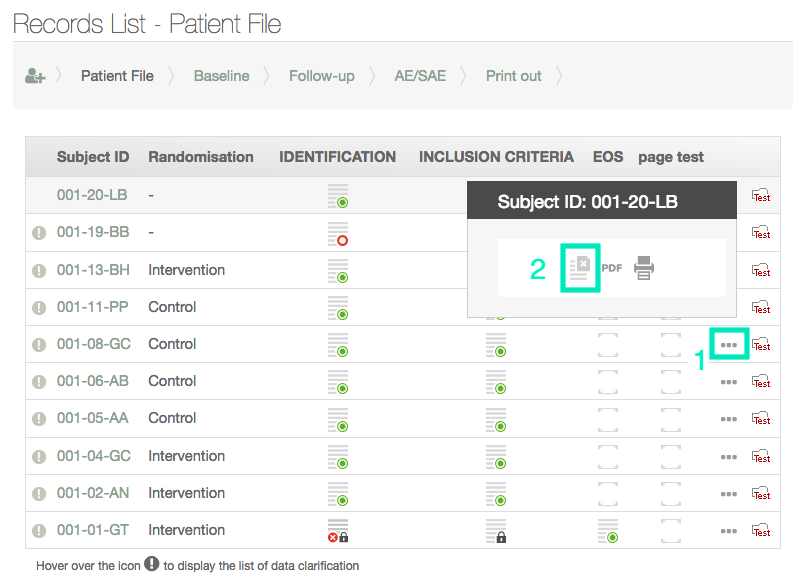Sort by the Randomisation column header
Screen dimensions: 801x583
pos(200,157)
